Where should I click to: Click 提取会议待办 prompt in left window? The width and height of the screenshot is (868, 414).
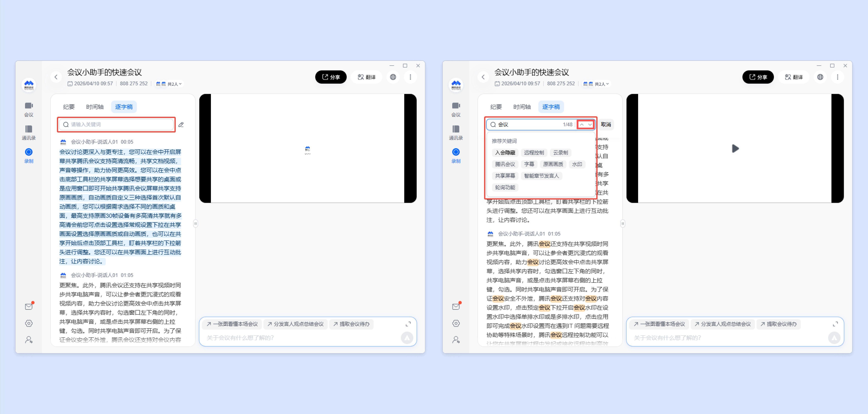point(351,324)
